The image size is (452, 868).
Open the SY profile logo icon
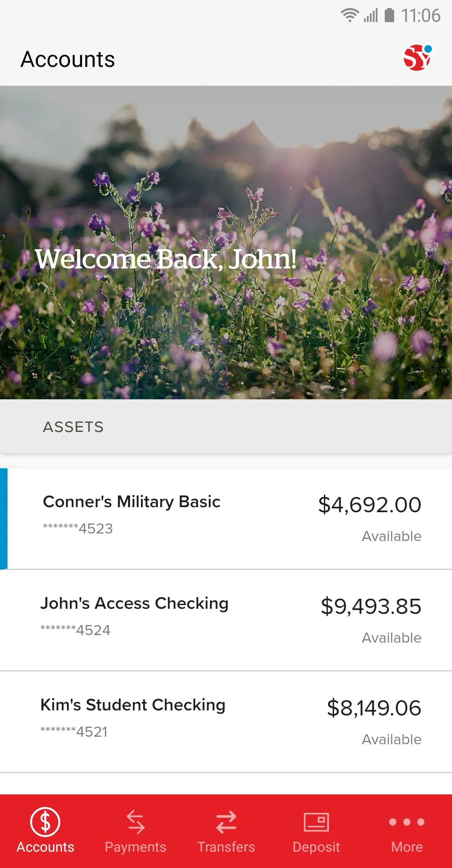[417, 58]
